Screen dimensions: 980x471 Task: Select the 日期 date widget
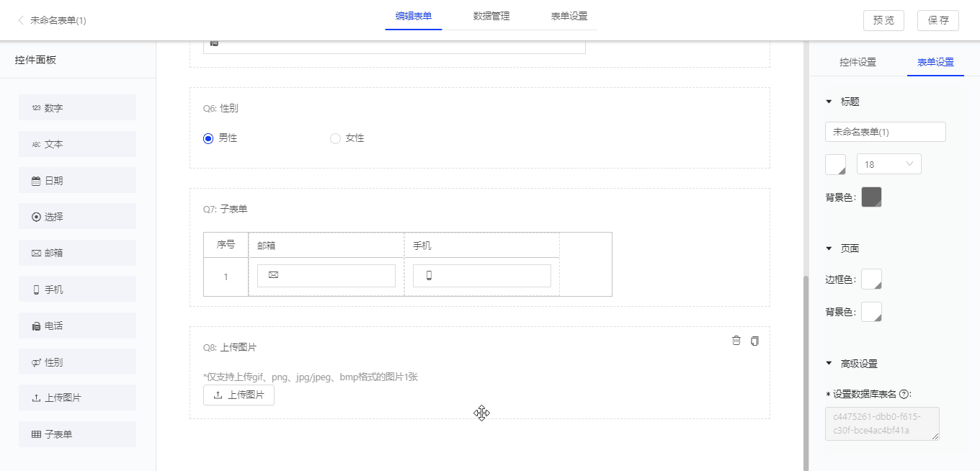pos(77,179)
